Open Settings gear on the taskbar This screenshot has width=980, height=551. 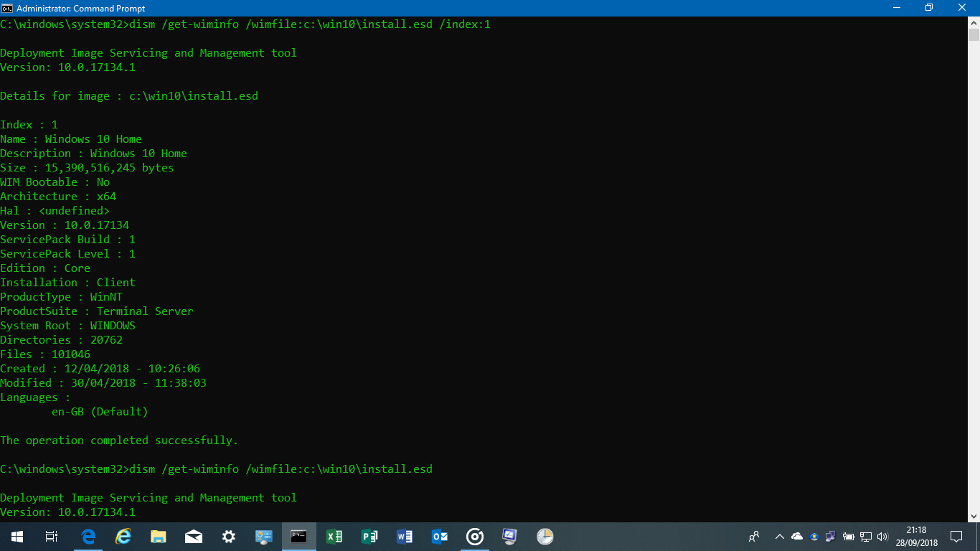click(x=229, y=537)
